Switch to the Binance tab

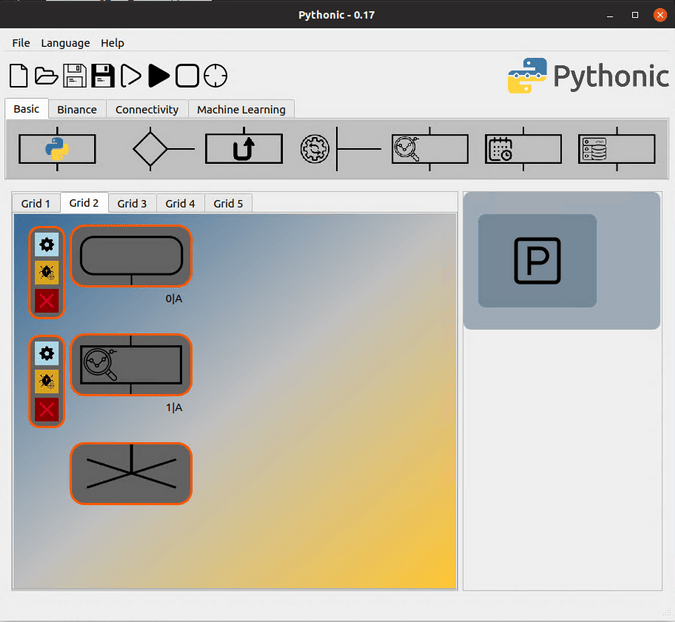click(77, 110)
